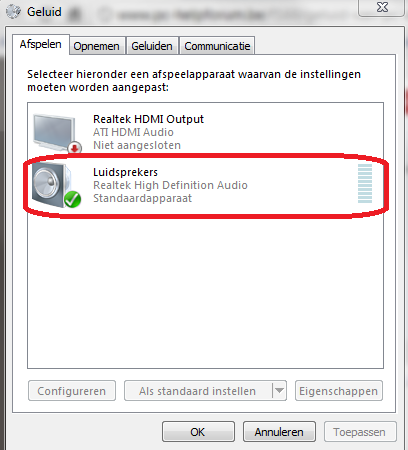Close the Geluid dialog window
The width and height of the screenshot is (408, 450).
[x=382, y=7]
